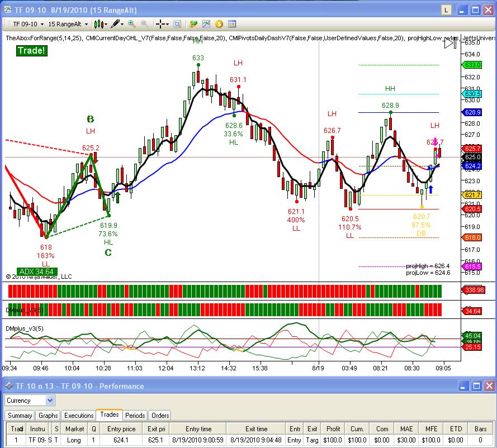Screen dimensions: 497x448
Task: Switch to the Graphs tab
Action: coord(48,416)
